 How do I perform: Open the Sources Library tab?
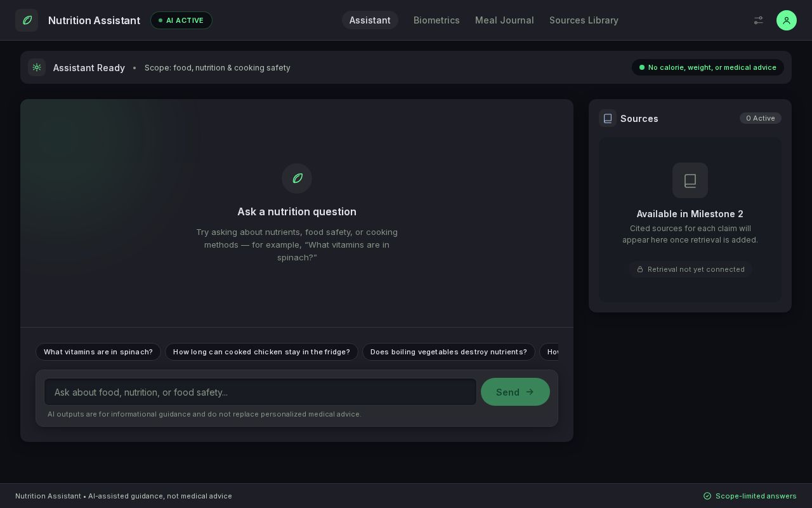(x=584, y=20)
